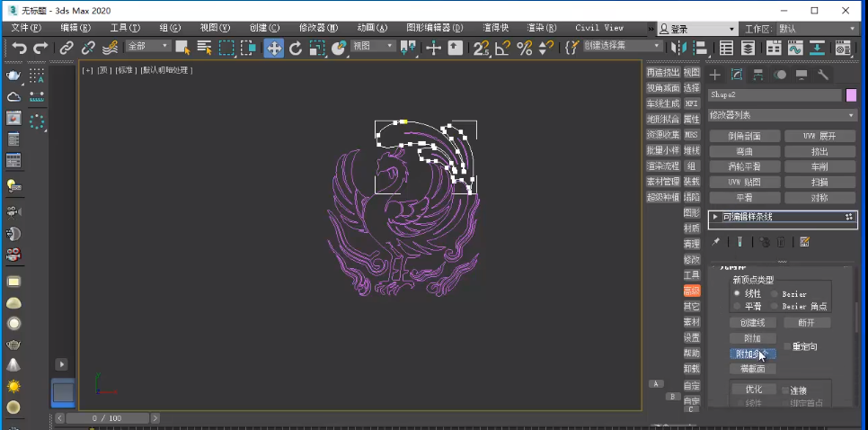Open the 渲染(R) menu

click(x=542, y=28)
